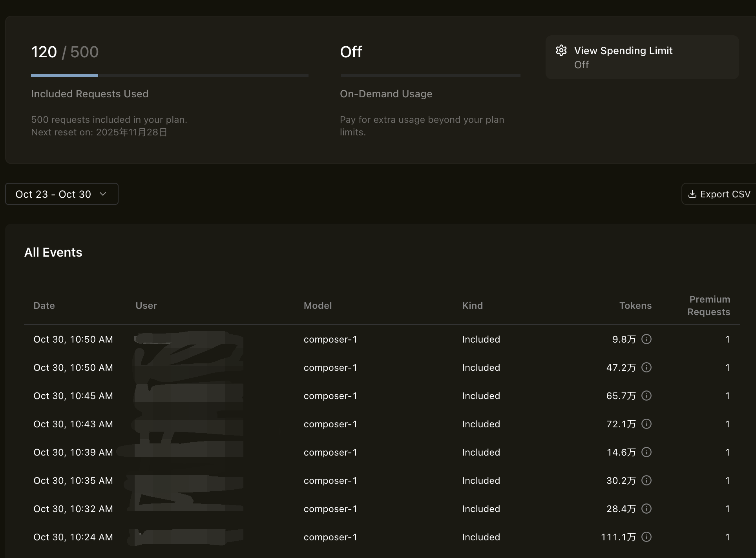The height and width of the screenshot is (558, 756).
Task: Click the Date column header
Action: (44, 306)
